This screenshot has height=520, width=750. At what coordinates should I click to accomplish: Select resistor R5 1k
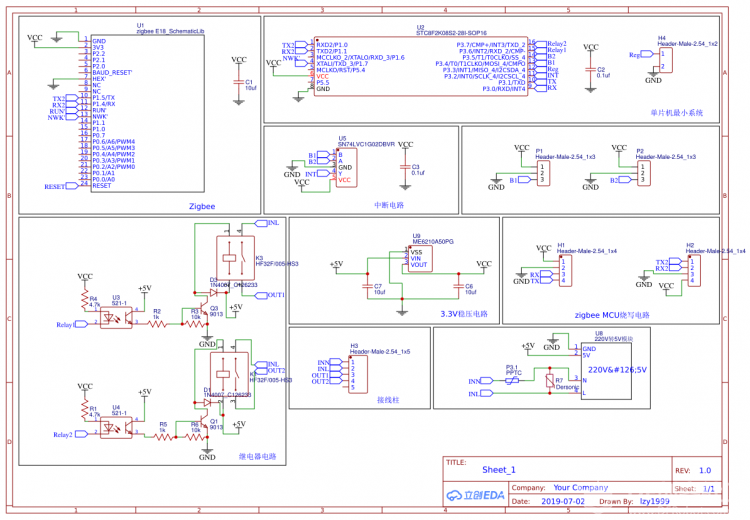[164, 436]
